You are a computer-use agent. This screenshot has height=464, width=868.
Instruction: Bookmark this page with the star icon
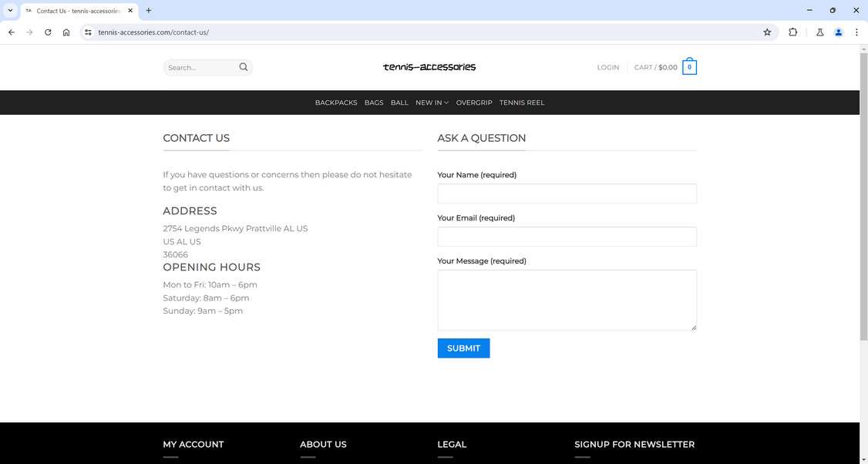(x=767, y=32)
